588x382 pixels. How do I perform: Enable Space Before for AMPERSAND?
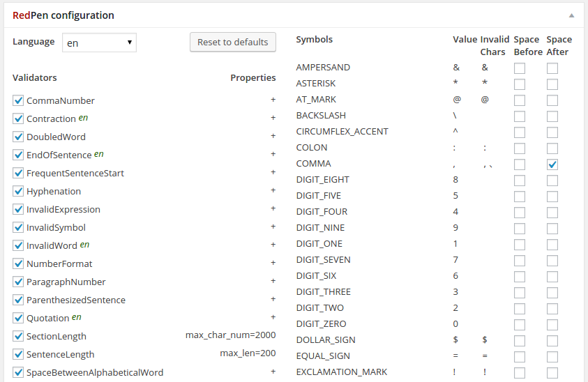520,68
